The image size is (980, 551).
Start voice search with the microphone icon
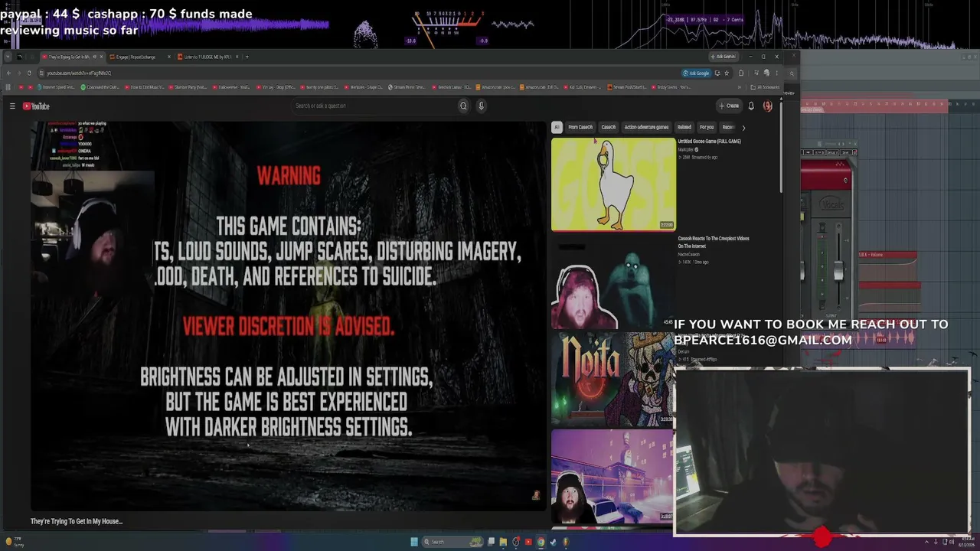(x=482, y=106)
